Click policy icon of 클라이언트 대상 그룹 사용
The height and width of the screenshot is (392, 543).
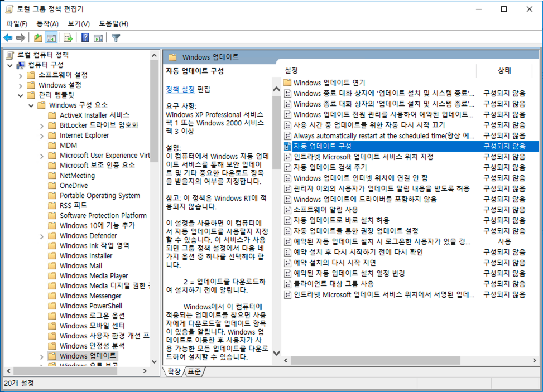point(287,284)
